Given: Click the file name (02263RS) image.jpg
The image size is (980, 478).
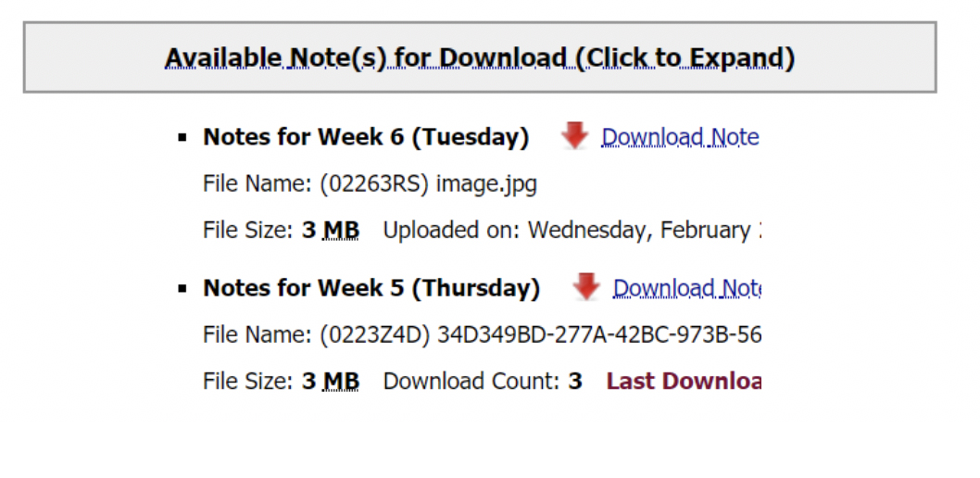Looking at the screenshot, I should 428,183.
